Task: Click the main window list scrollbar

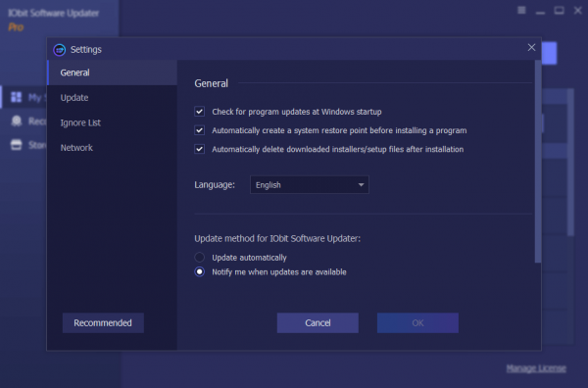Action: (570, 163)
